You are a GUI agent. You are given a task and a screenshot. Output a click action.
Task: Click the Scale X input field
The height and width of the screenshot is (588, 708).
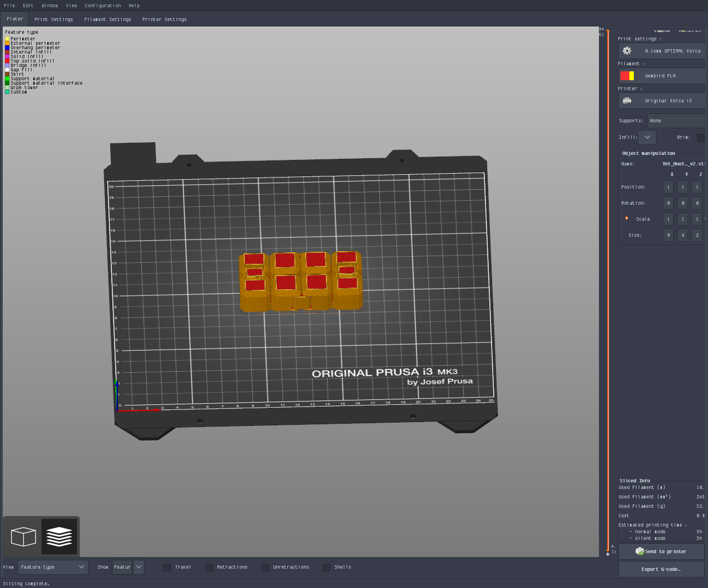point(669,219)
